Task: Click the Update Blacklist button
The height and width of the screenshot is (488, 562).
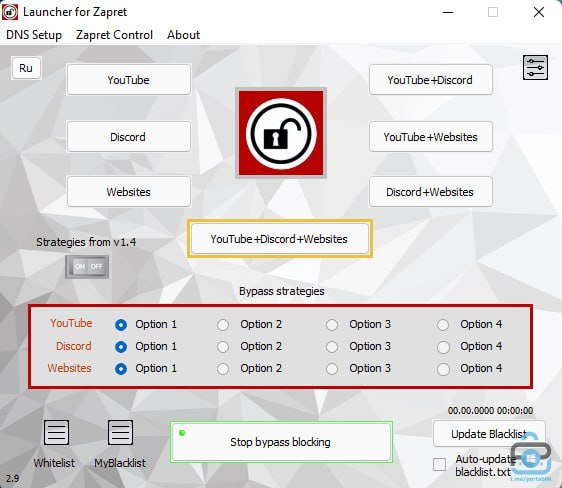Action: (489, 434)
